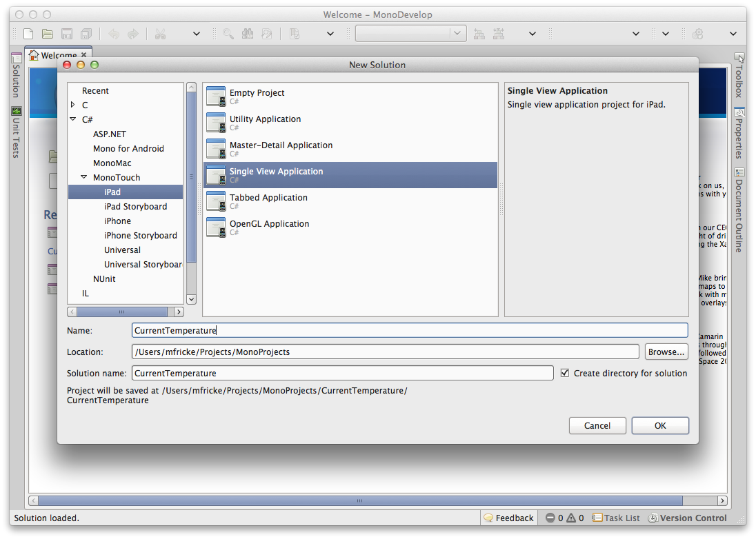The width and height of the screenshot is (756, 539).
Task: Click the Open folder toolbar icon
Action: pos(47,34)
